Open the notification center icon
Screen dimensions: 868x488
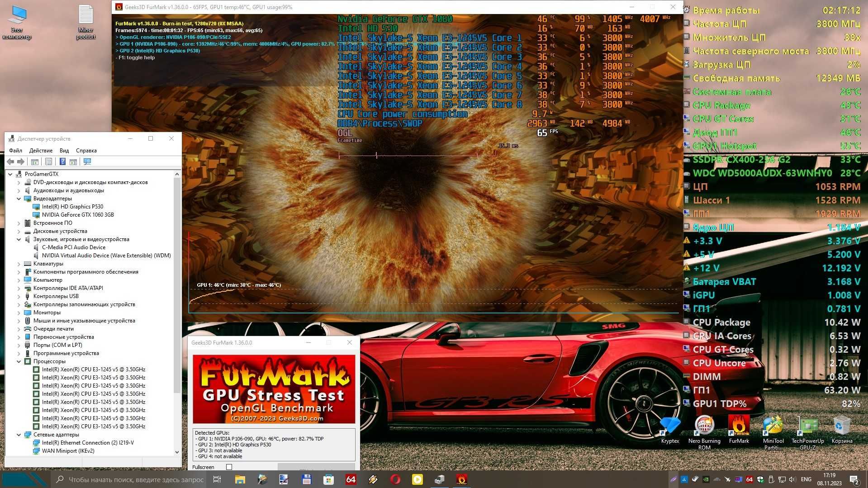tap(854, 479)
